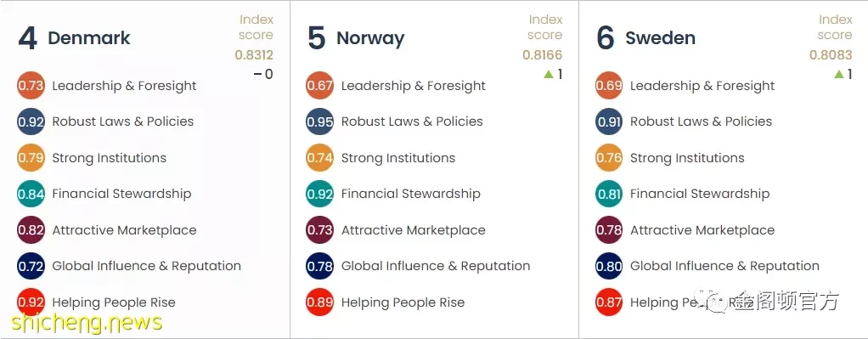Click Norway's green rank-up arrow
Screen dimensions: 868x339
[x=549, y=74]
